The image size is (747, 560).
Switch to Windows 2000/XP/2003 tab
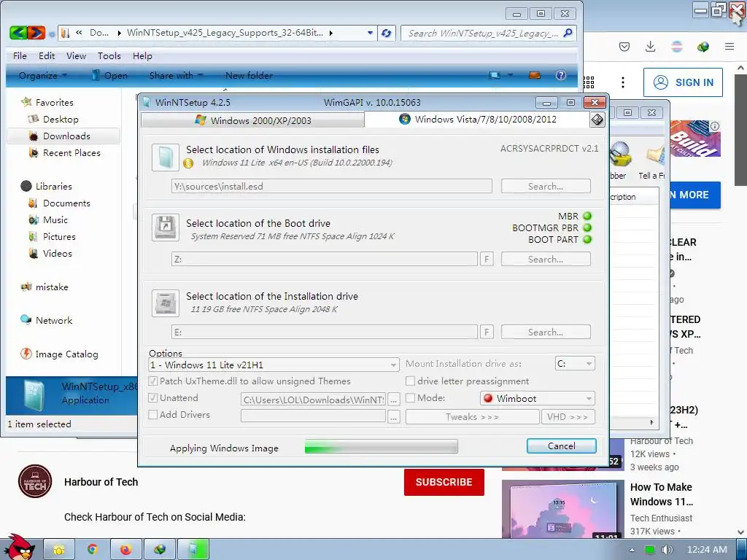pyautogui.click(x=253, y=120)
